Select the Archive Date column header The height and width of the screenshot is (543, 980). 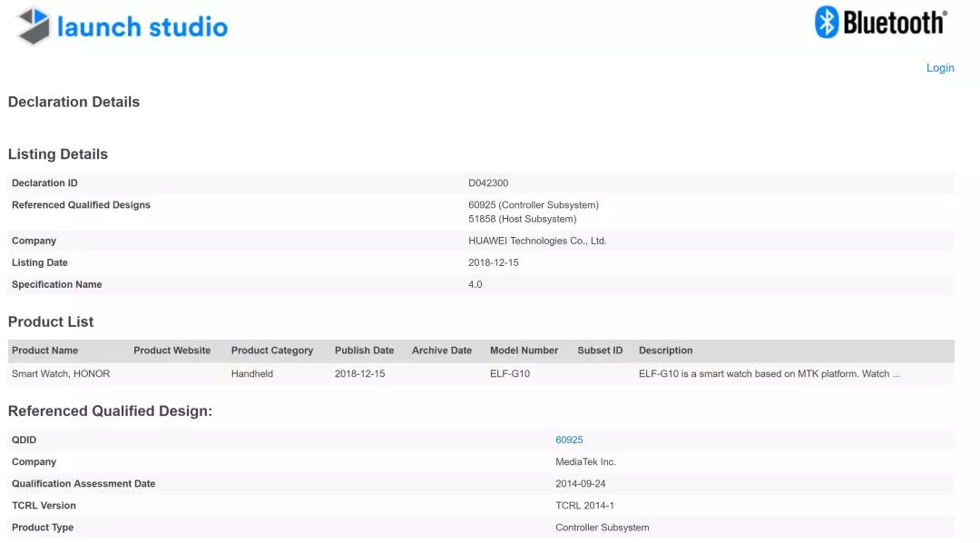coord(442,350)
